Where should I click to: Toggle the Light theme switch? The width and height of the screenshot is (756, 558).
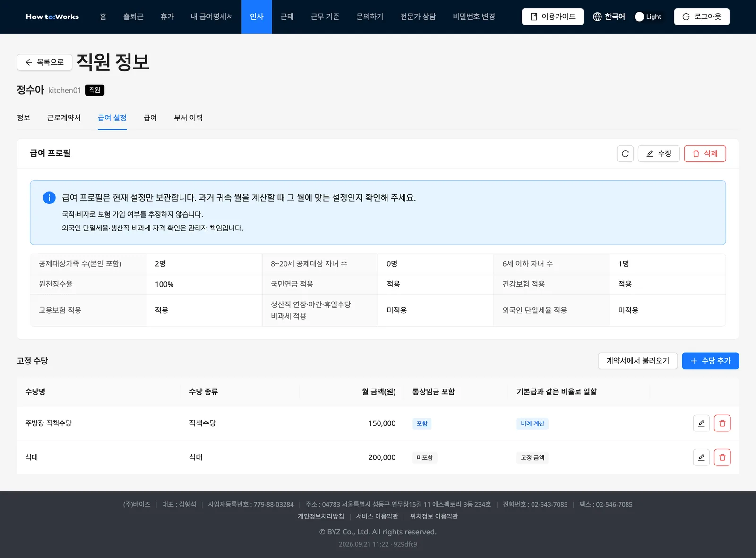click(x=648, y=17)
